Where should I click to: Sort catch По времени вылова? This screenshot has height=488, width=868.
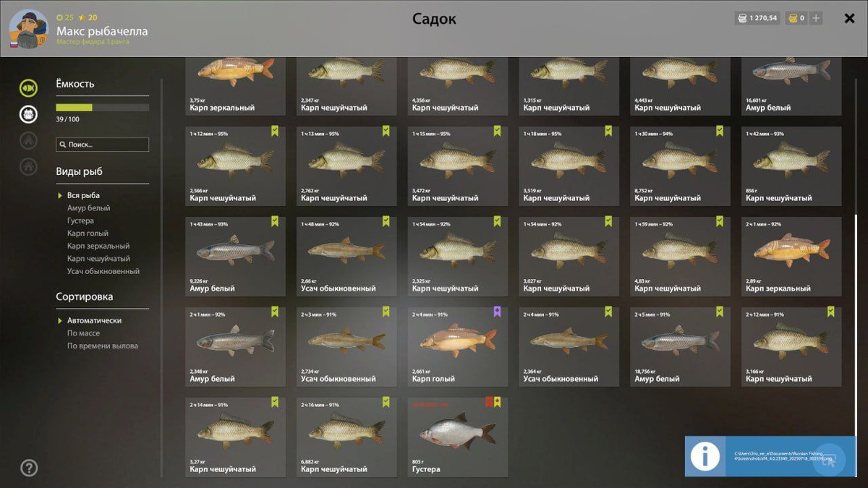103,346
